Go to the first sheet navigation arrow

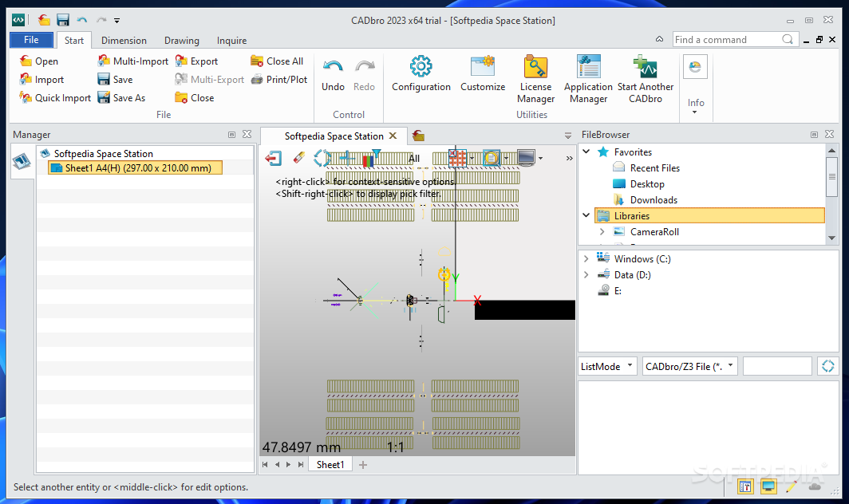click(265, 464)
